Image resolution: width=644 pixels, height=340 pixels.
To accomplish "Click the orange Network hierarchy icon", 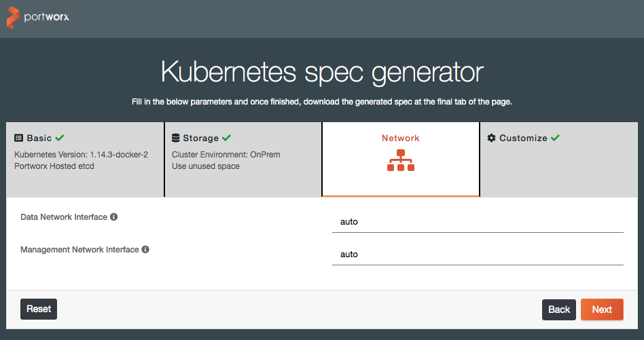I will tap(400, 160).
